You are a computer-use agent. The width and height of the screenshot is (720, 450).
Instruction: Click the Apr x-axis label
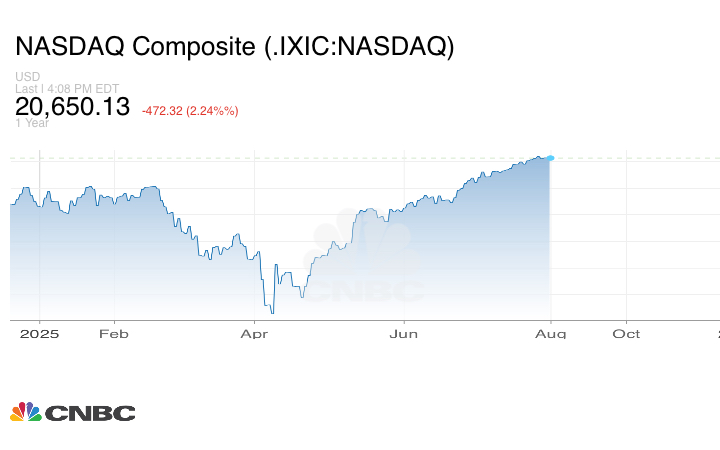(x=257, y=334)
